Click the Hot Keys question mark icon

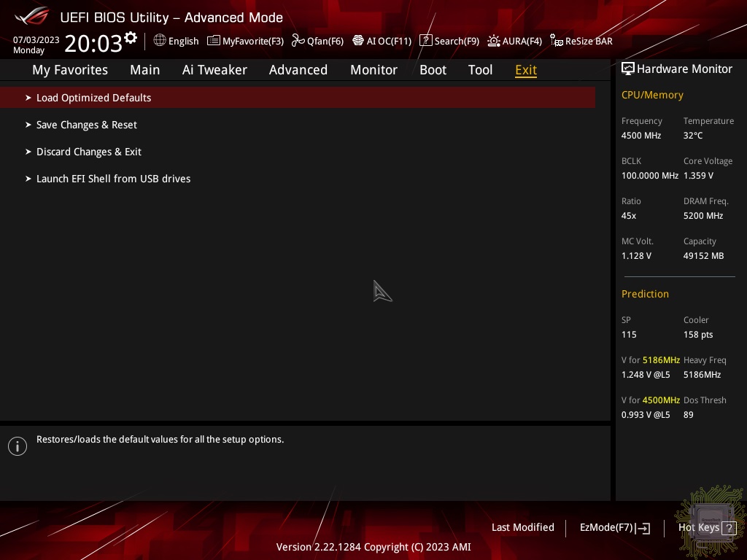point(728,528)
